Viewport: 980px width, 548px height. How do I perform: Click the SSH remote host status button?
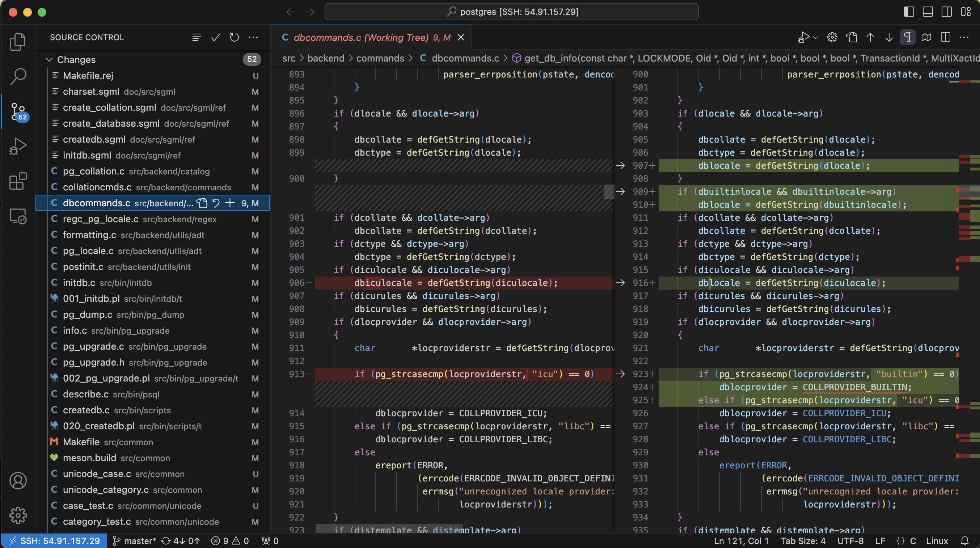(55, 541)
